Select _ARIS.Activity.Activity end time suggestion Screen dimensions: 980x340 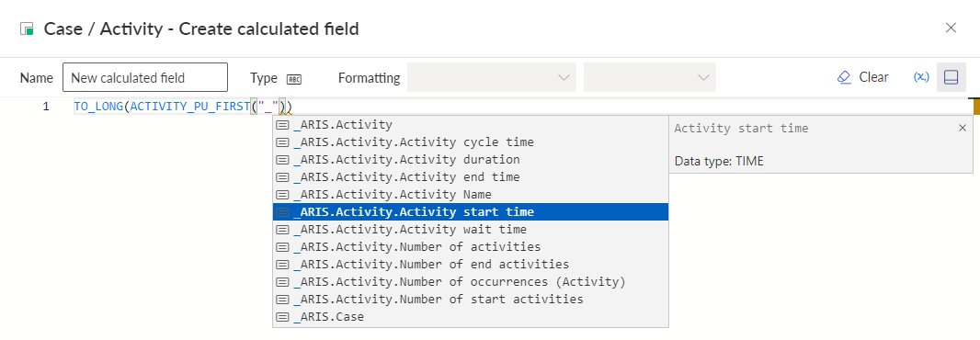click(x=471, y=176)
